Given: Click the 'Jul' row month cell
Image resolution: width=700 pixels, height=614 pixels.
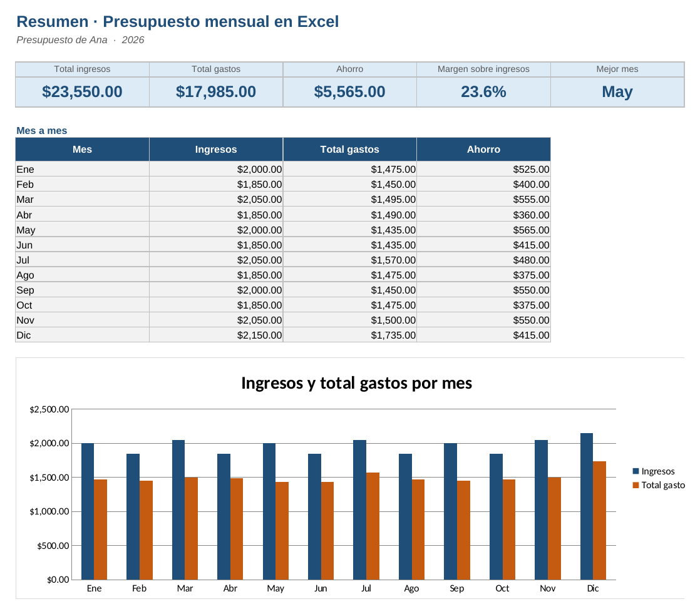Looking at the screenshot, I should pyautogui.click(x=82, y=260).
